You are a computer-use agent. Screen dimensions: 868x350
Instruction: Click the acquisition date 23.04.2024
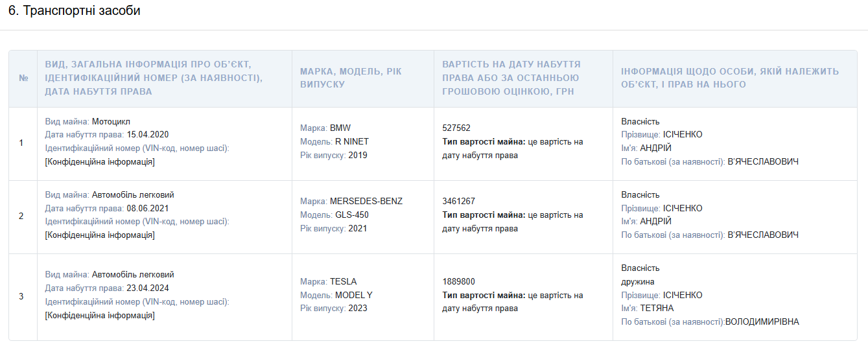coord(147,288)
